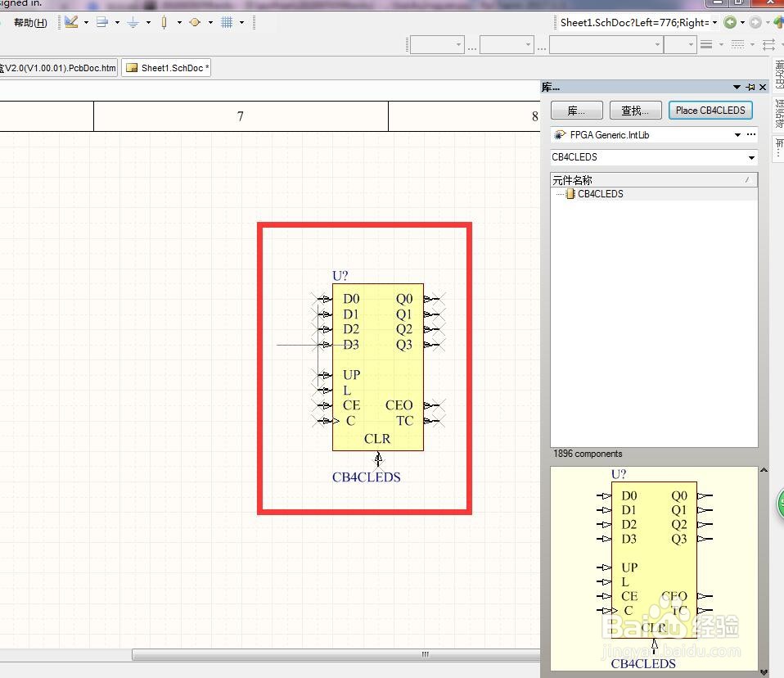Click the CB4CLEDS comment text on the schematic
The width and height of the screenshot is (784, 678).
[367, 477]
